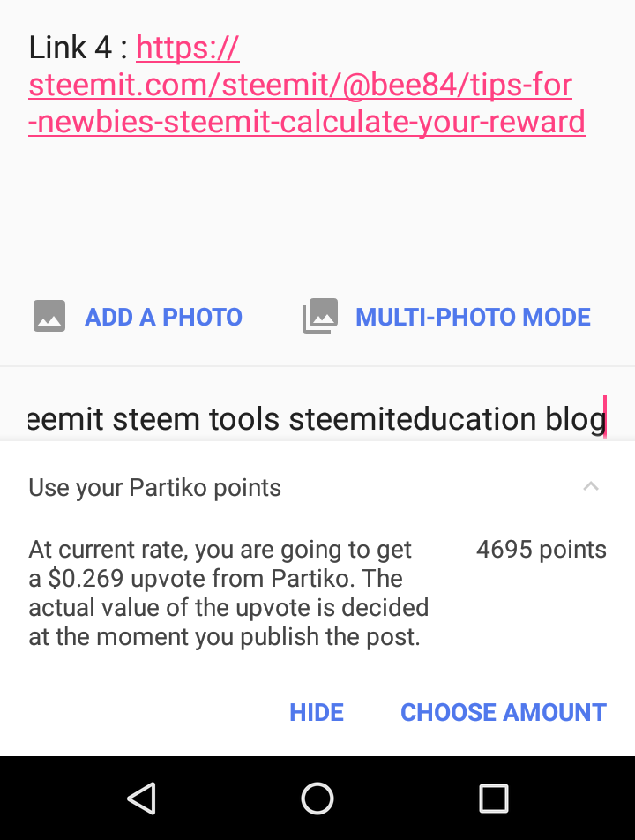Switch to MULTI-PHOTO MODE via its label
The image size is (635, 840).
(473, 317)
